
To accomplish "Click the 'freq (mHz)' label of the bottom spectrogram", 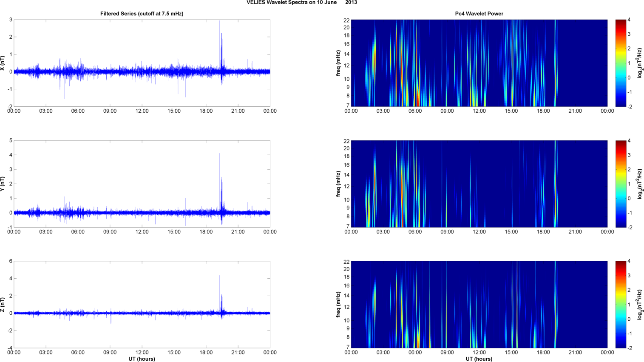I will point(338,305).
